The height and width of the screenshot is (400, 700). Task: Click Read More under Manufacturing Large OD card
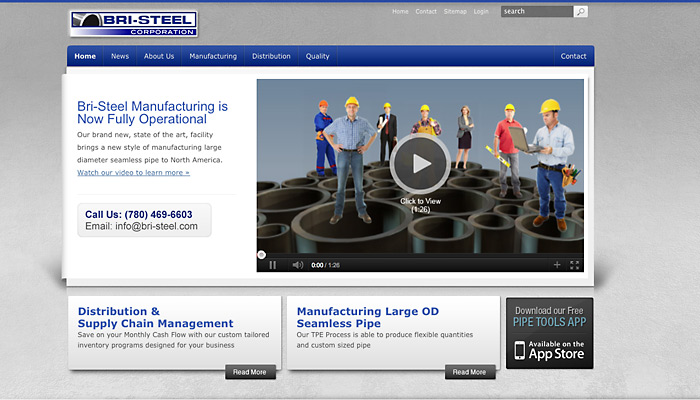click(470, 372)
